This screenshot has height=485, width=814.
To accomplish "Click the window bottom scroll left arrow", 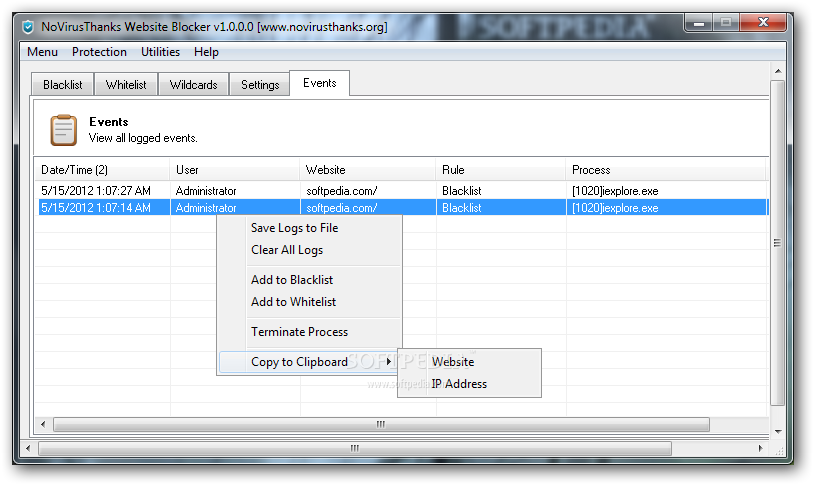I will (x=28, y=448).
